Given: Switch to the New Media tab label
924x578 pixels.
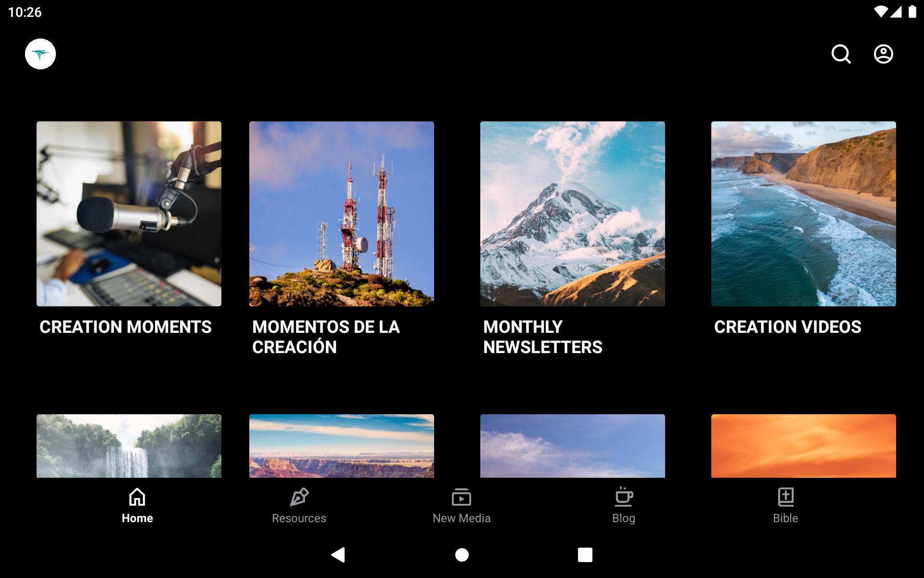Looking at the screenshot, I should pos(461,518).
